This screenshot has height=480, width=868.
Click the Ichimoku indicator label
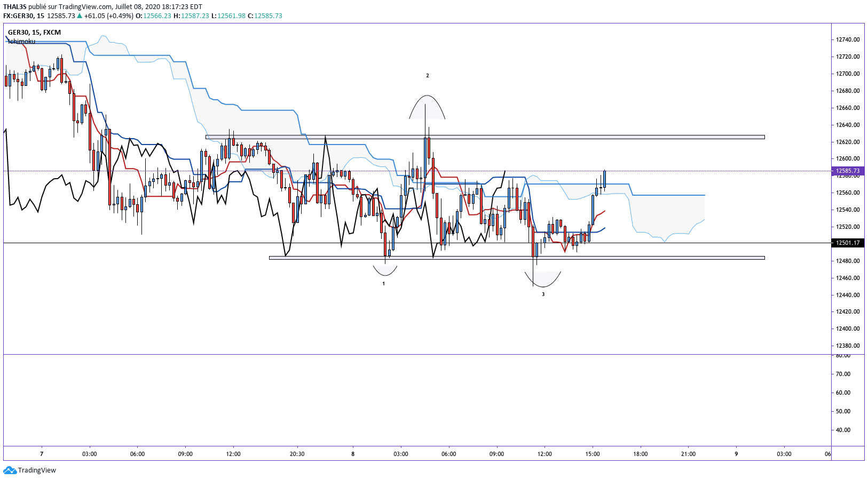point(22,41)
